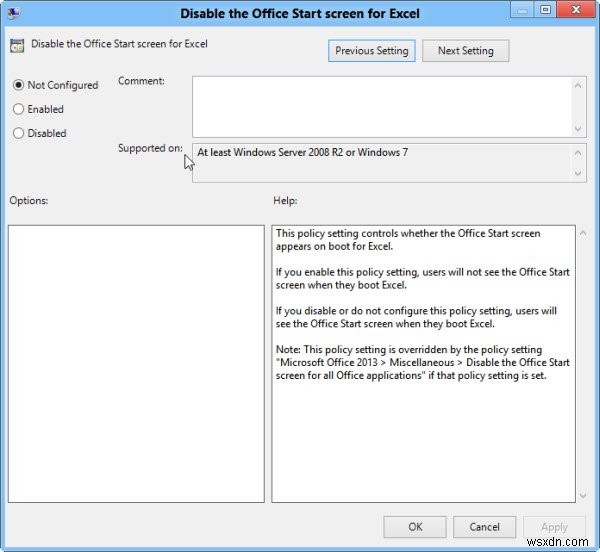Click the Help pane scroll down arrow

pos(583,495)
